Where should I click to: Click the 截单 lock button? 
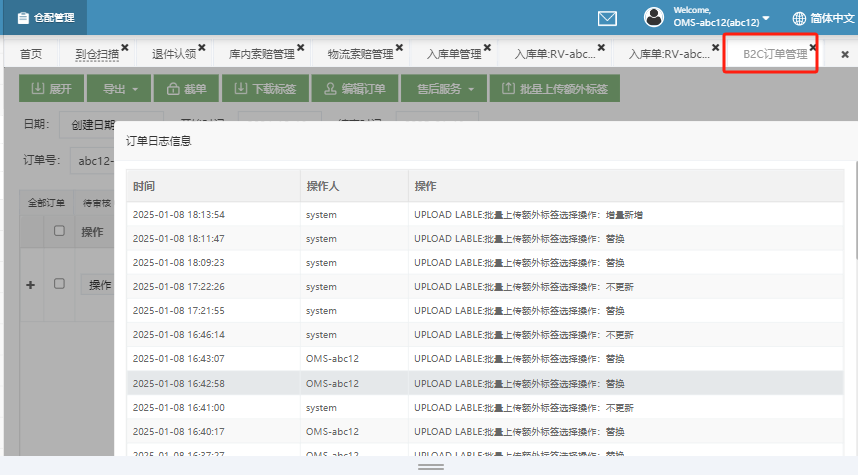187,89
